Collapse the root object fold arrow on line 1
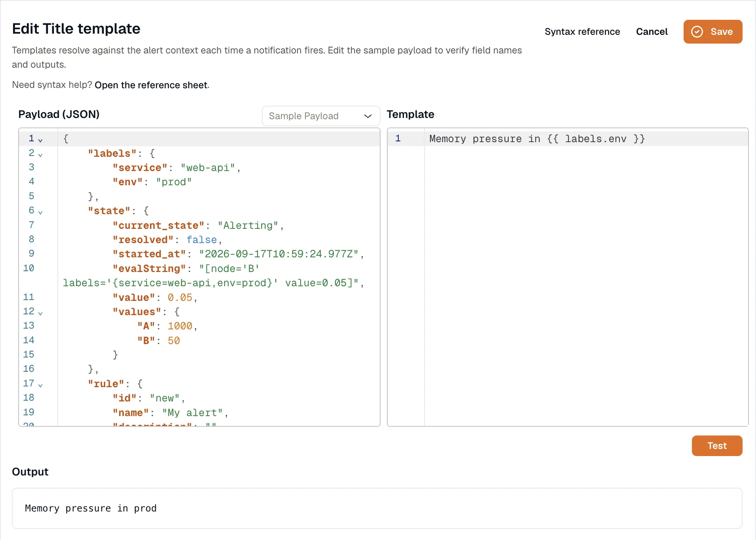Viewport: 756px width, 540px height. tap(40, 140)
